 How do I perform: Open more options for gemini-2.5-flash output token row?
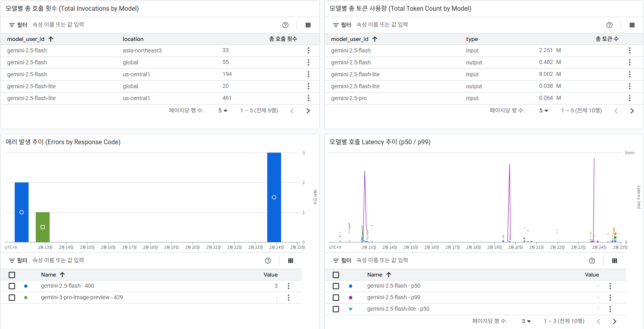point(630,62)
